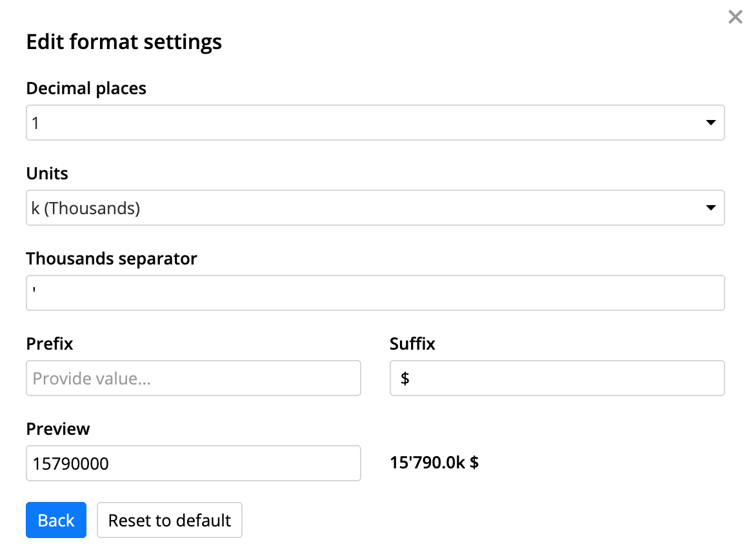Viewport: 751px width, 560px height.
Task: Click the Prefix field showing Provide value
Action: click(x=193, y=378)
